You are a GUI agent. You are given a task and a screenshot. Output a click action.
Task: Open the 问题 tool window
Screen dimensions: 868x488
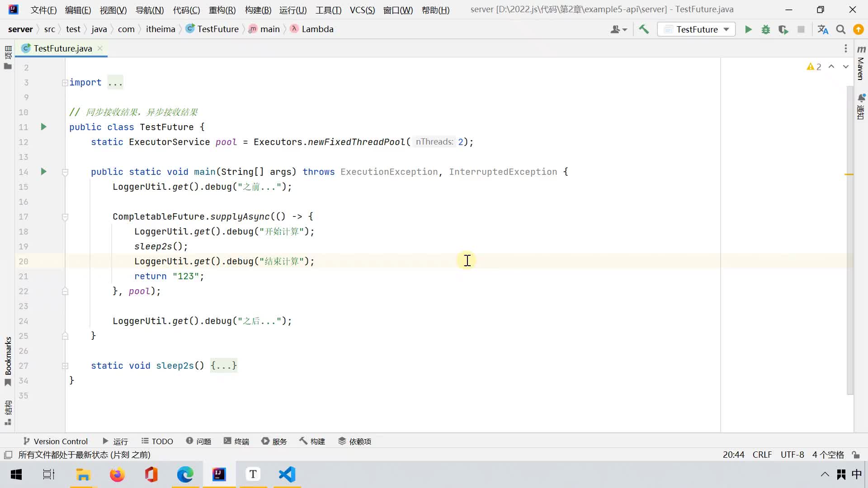198,441
